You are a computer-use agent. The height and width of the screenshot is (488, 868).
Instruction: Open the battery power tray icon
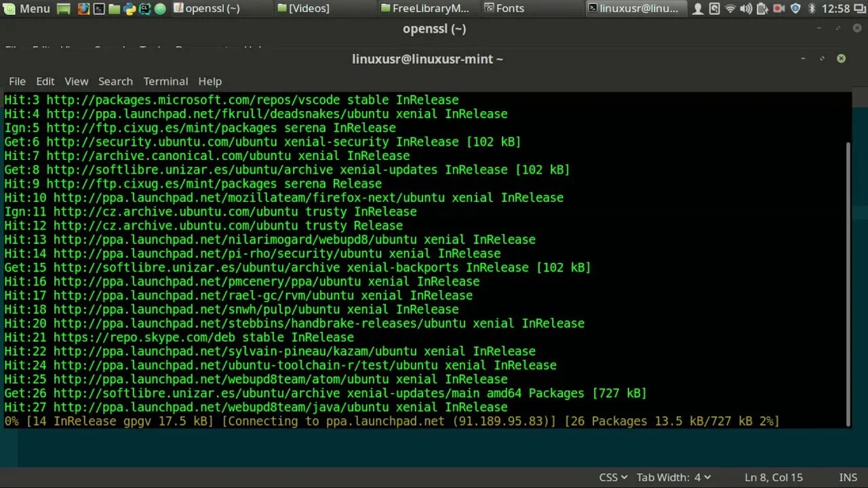762,8
